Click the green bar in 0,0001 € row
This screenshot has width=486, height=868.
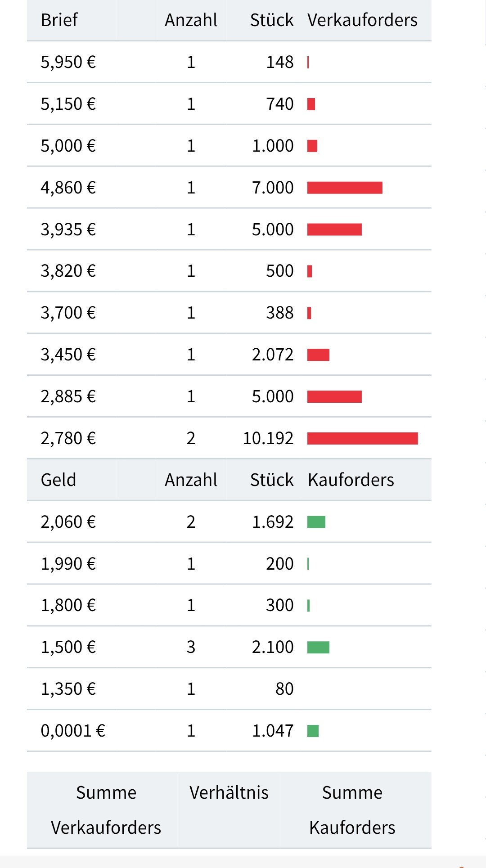313,731
